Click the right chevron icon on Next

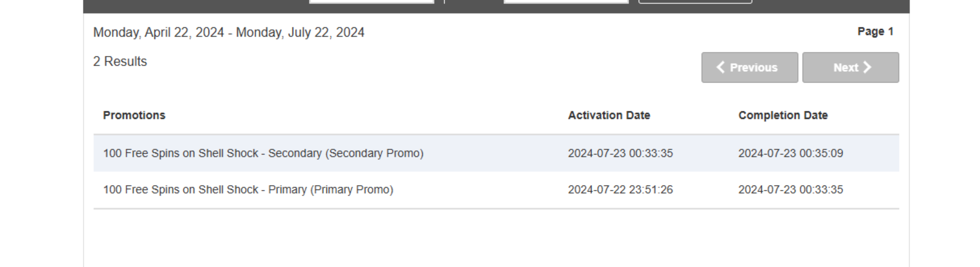[867, 67]
